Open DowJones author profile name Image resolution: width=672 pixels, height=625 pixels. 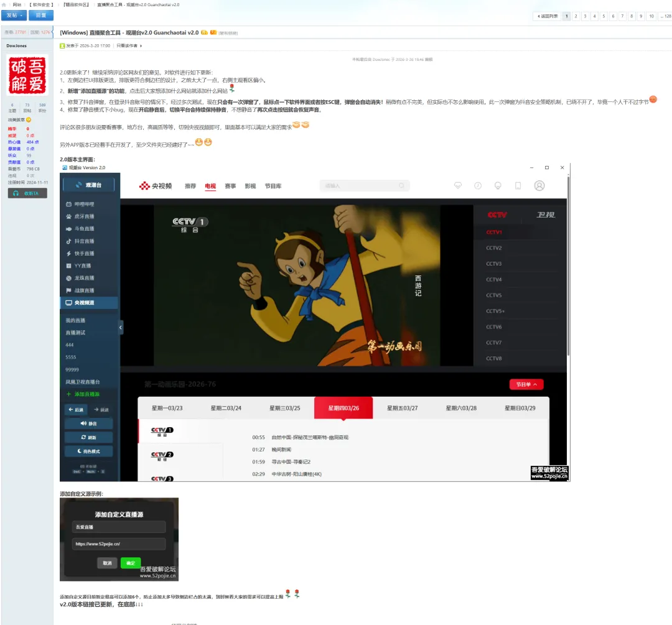point(16,46)
